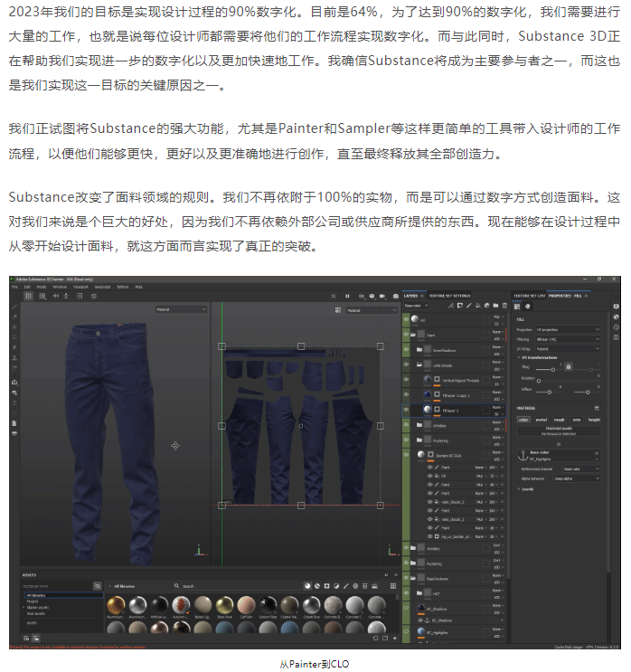Toggle the height channel button in Material
This screenshot has height=672, width=631.
tap(594, 420)
